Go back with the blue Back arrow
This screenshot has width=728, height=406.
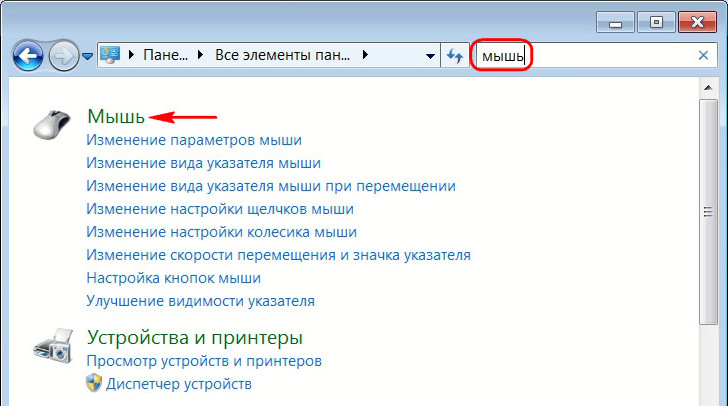(28, 56)
